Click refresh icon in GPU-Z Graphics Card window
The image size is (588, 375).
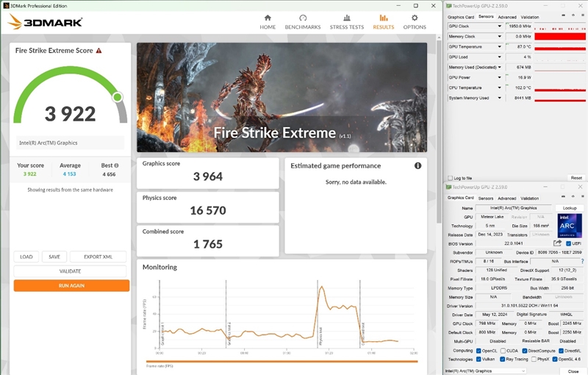[573, 196]
